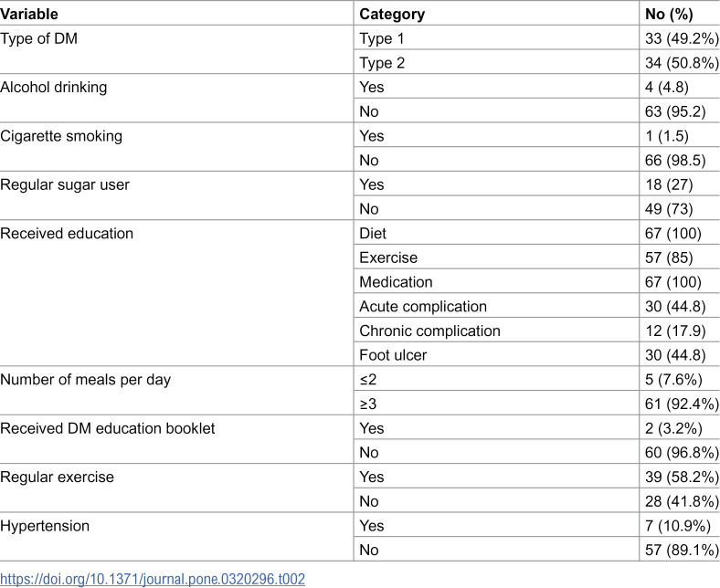This screenshot has height=588, width=720.
Task: Select the 34 (50.8%) value cell
Action: (682, 63)
